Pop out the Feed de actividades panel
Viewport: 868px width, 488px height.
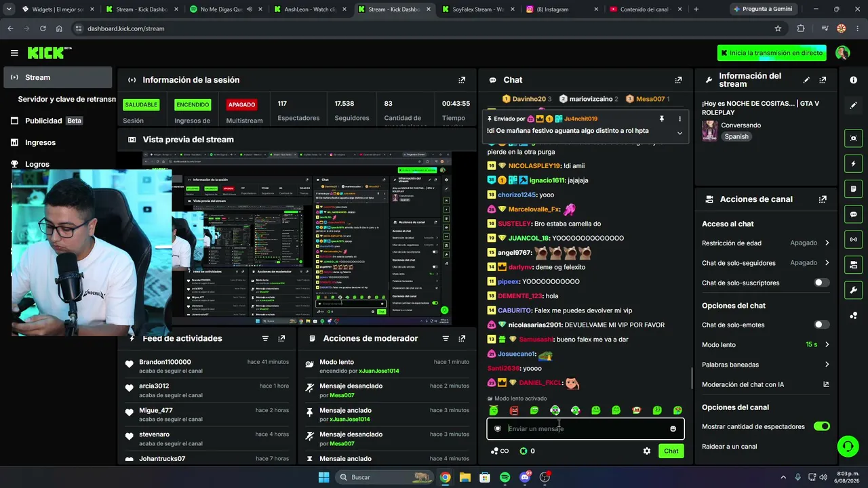coord(281,338)
